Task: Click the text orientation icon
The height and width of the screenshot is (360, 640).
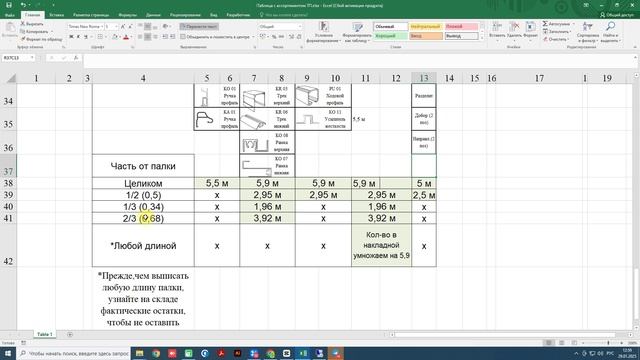Action: coord(165,27)
